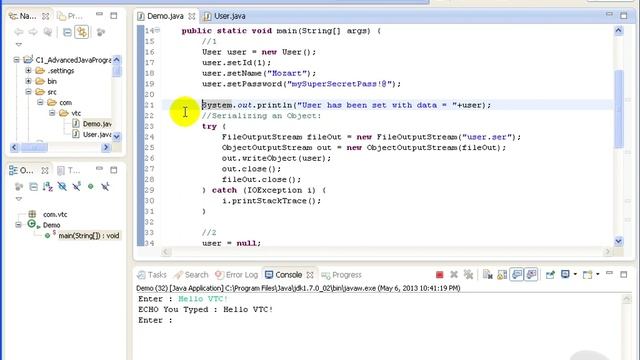Click the first Outline toolbar icon beside Collapse All

pyautogui.click(x=19, y=187)
